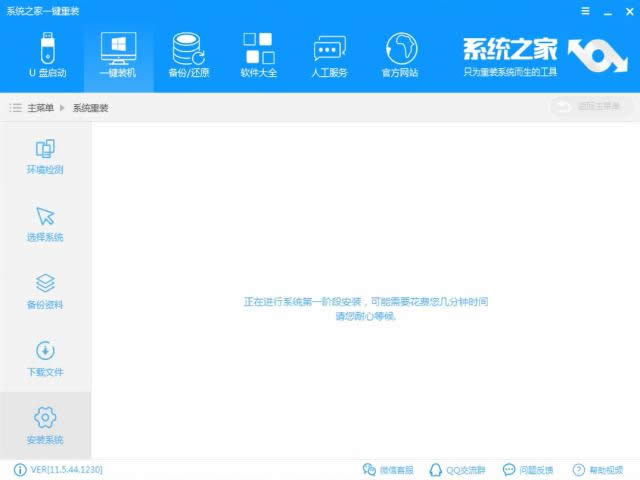640x480 pixels.
Task: Open 帮助视频 help videos
Action: (598, 470)
